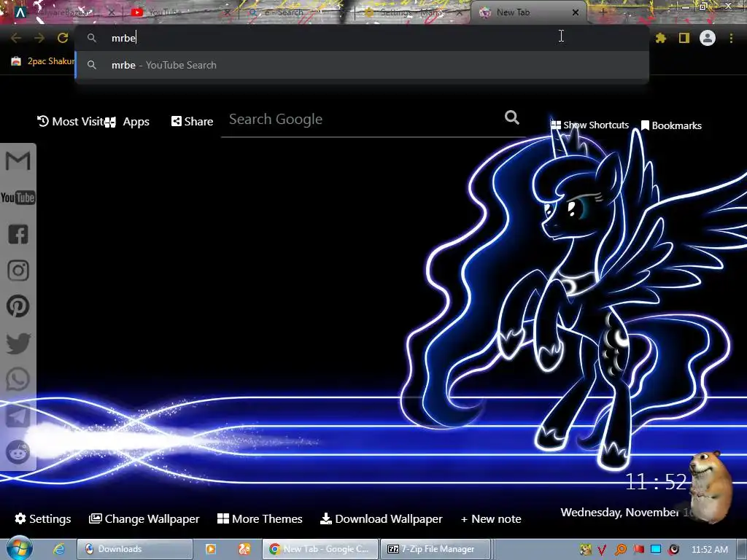Open the Extensions puzzle icon
Viewport: 747px width, 560px height.
660,38
